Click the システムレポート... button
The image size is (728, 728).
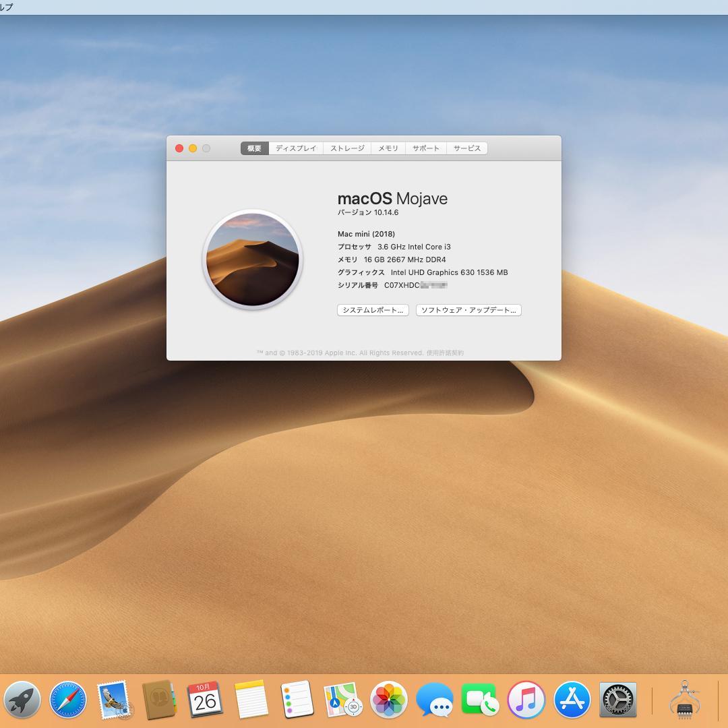tap(373, 310)
